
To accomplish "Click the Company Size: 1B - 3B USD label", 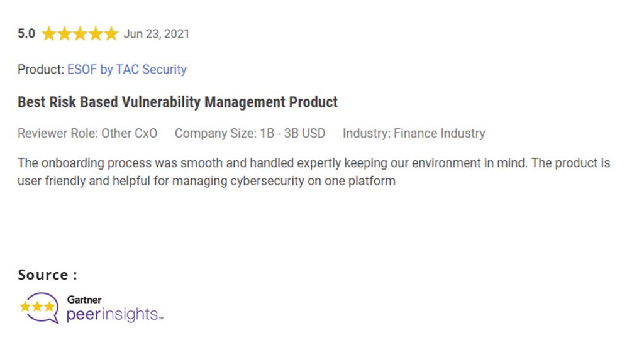I will [250, 133].
